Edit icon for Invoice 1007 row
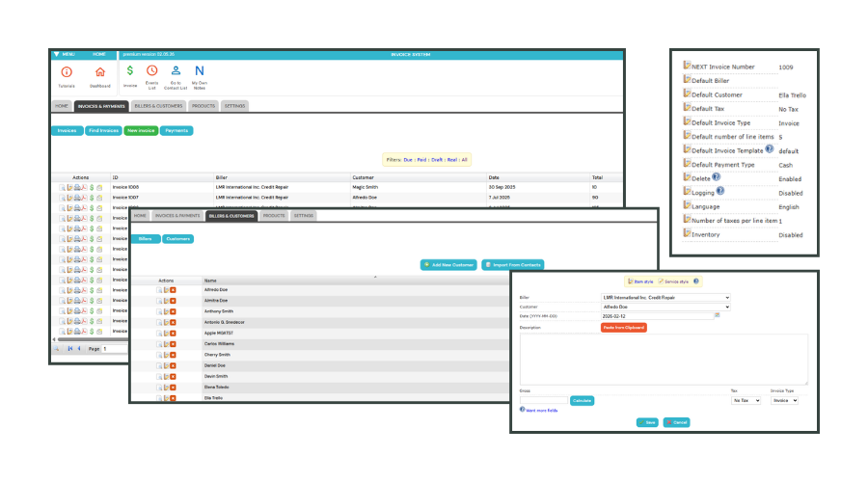Image resolution: width=868 pixels, height=482 pixels. [69, 198]
